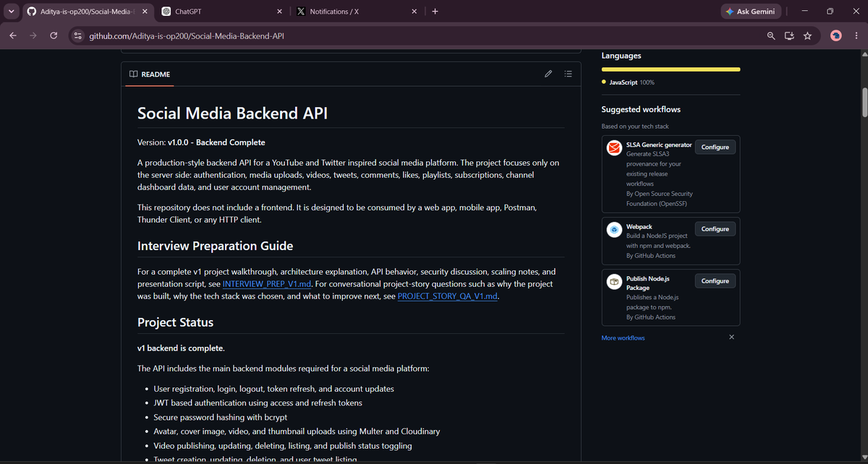View site information icon in address bar
The width and height of the screenshot is (868, 464).
coord(78,35)
